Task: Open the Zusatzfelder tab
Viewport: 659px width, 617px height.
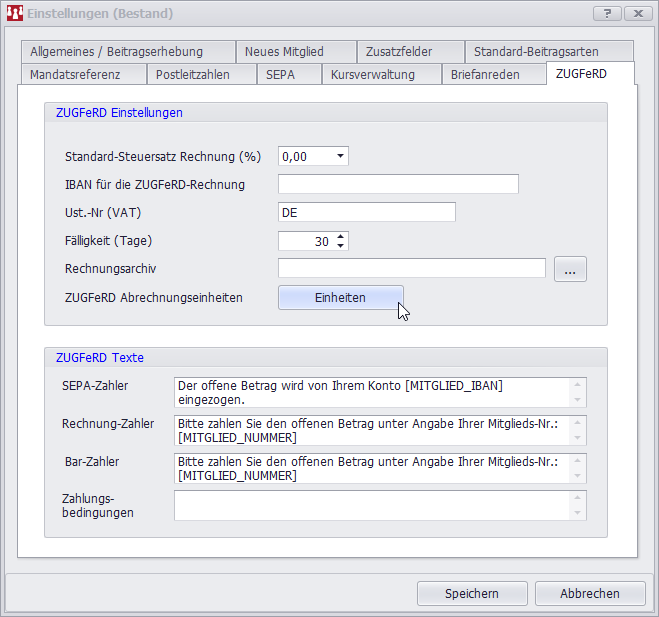Action: point(399,52)
